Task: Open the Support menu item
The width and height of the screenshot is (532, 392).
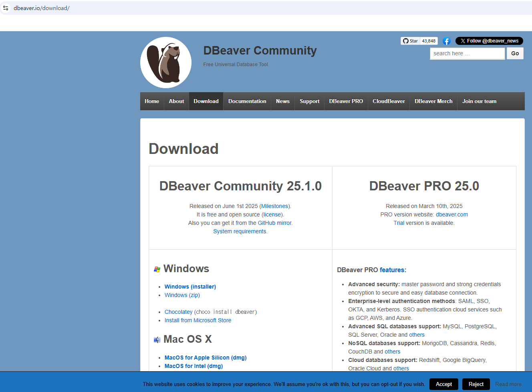Action: click(x=310, y=101)
